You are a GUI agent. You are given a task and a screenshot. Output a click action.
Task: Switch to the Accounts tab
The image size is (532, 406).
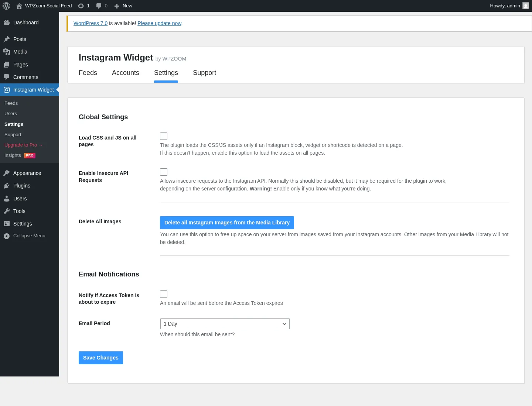click(x=126, y=73)
